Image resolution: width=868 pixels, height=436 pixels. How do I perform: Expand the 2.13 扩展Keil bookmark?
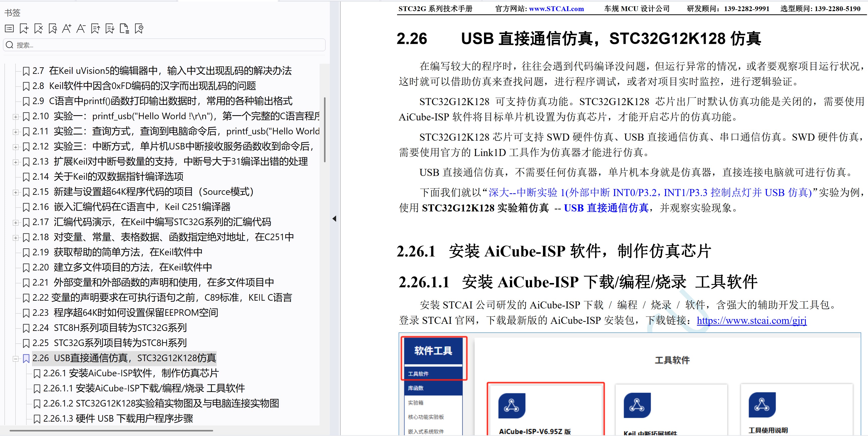[16, 162]
